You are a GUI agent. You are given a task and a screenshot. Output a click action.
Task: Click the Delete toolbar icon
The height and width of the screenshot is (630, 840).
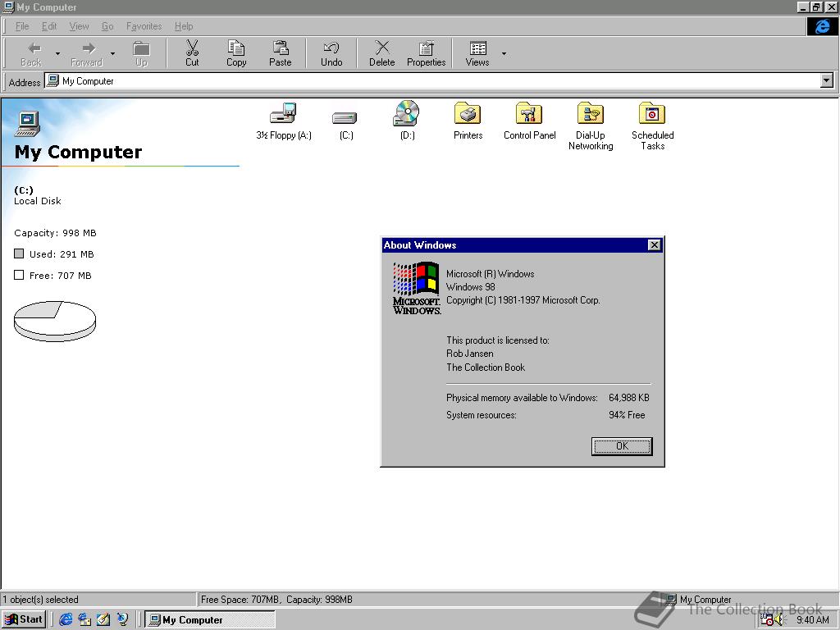(x=382, y=48)
